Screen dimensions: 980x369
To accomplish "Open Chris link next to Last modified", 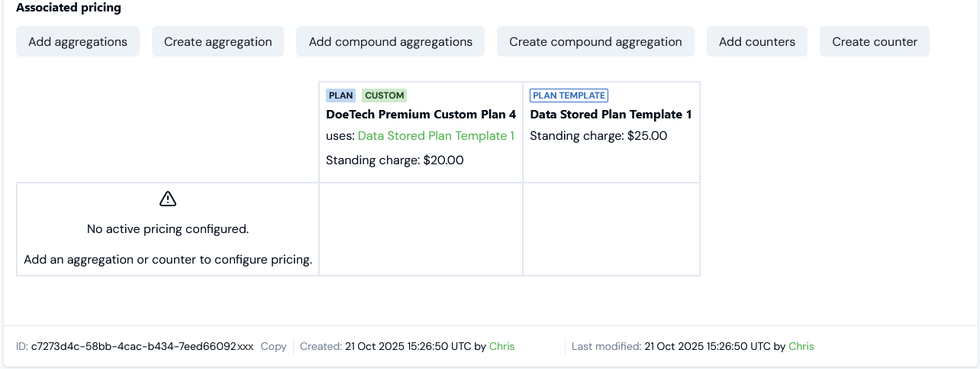I will 801,346.
